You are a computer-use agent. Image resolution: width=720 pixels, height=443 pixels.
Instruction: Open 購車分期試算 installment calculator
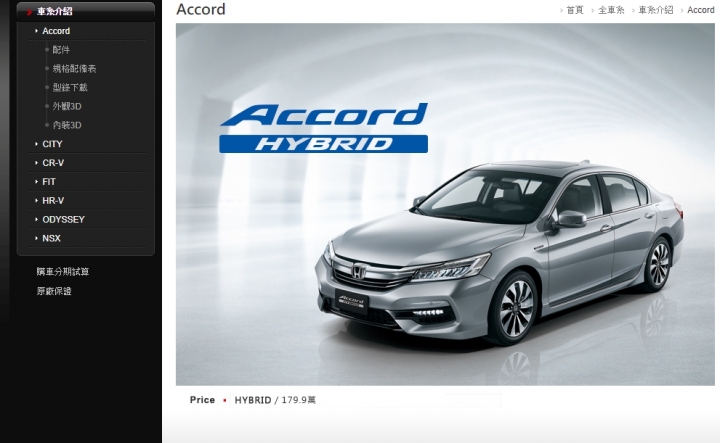pos(63,272)
